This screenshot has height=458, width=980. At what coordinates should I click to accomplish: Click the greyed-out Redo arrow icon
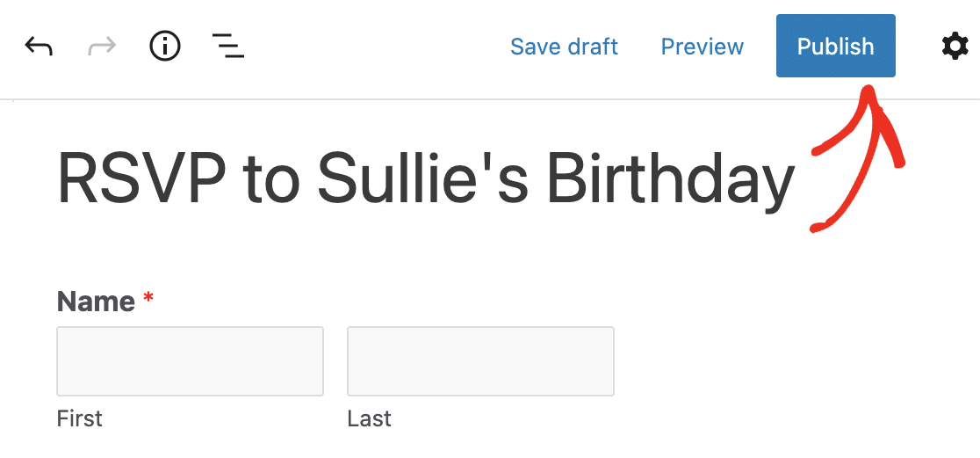[102, 47]
